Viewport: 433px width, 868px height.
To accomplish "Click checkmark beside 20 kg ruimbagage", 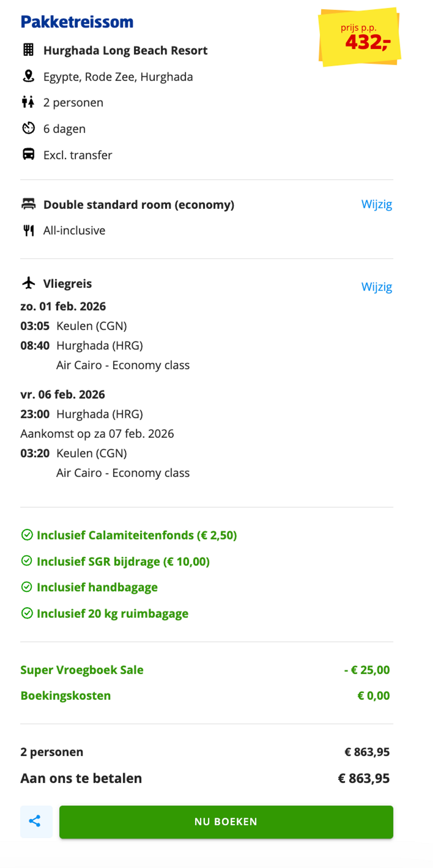I will pos(27,613).
